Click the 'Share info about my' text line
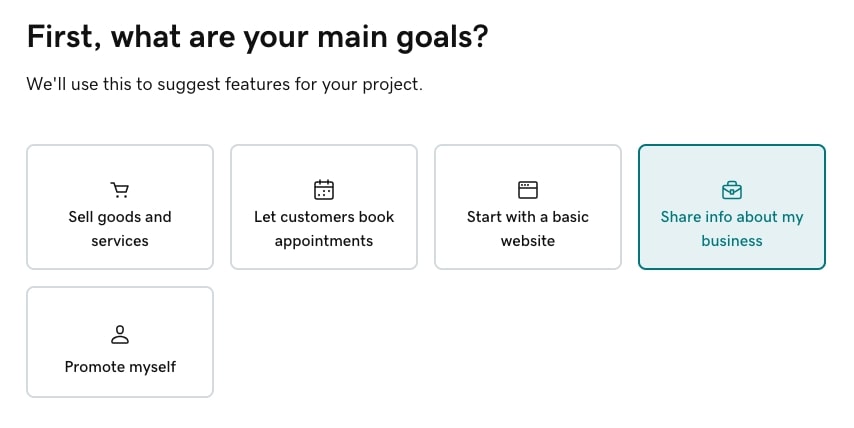Viewport: 854px width, 428px height. pos(732,217)
